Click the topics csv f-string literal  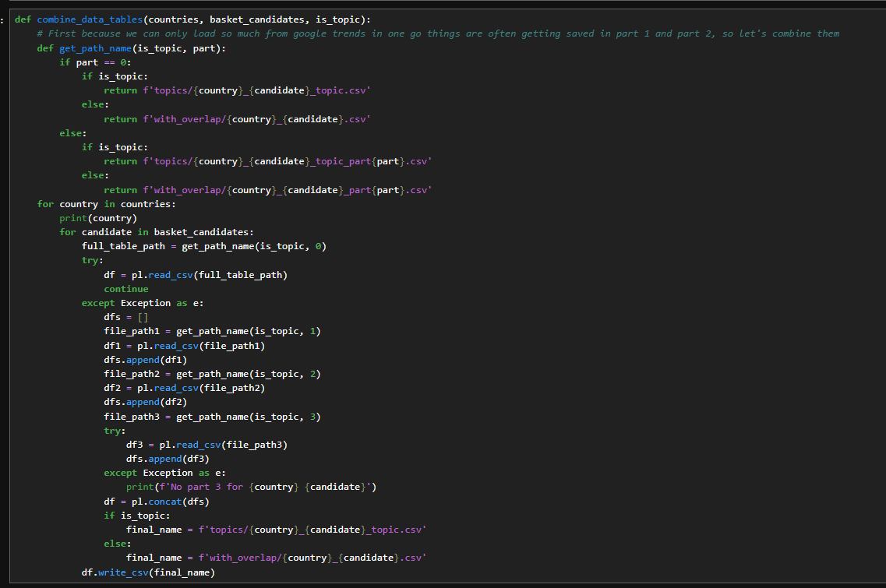tap(257, 90)
